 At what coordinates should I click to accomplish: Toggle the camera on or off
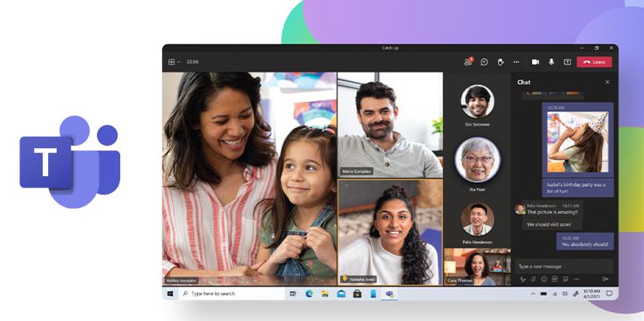(x=535, y=62)
